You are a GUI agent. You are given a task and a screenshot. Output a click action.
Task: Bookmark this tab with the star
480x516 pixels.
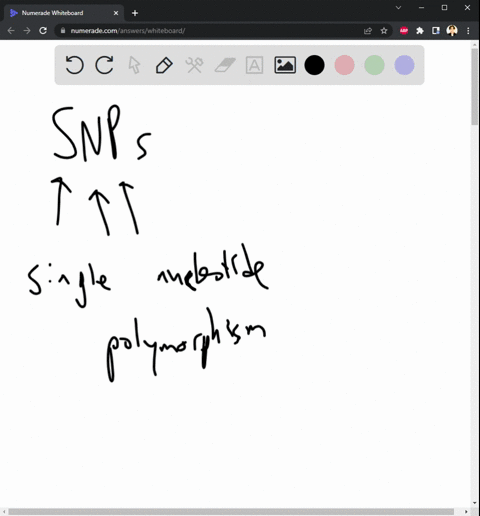click(x=384, y=31)
